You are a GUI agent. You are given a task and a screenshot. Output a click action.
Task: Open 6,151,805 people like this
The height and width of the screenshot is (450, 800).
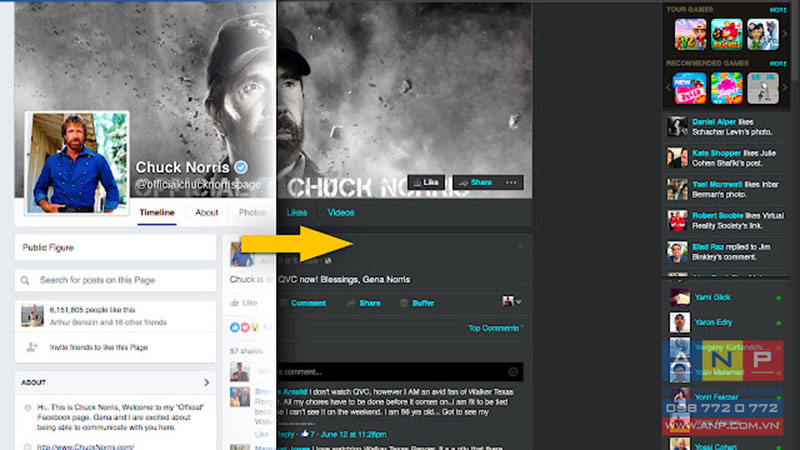click(92, 310)
